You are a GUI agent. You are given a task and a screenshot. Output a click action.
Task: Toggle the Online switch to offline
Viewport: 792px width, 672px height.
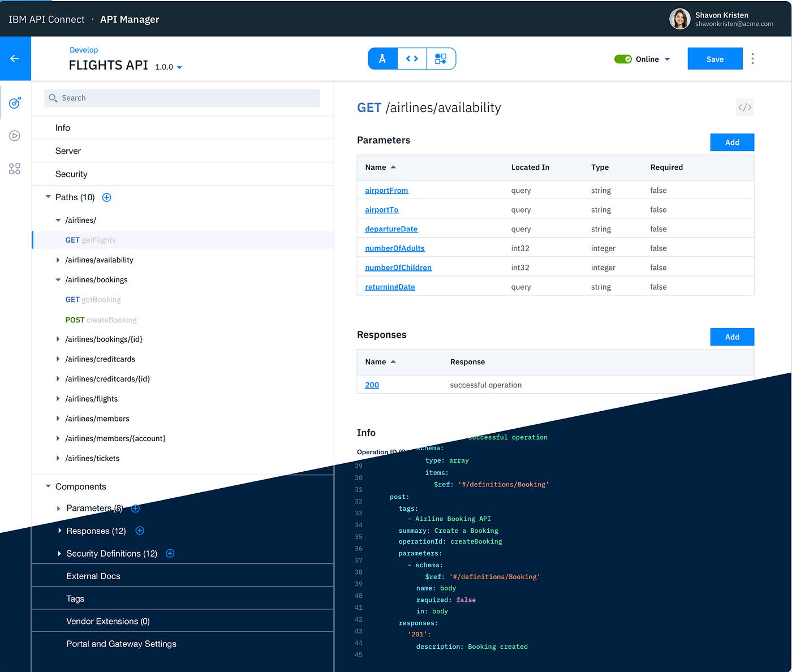(623, 58)
